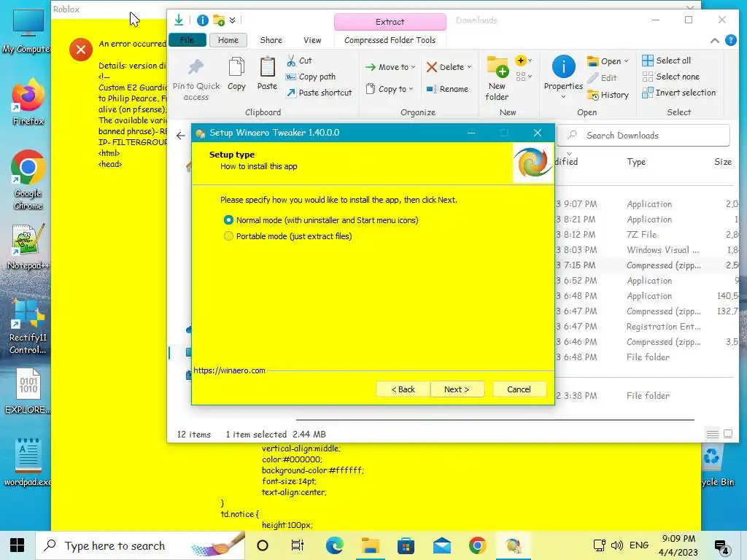The image size is (747, 560).
Task: Select the Compressed (zipp... 7:15 PM row
Action: point(647,265)
